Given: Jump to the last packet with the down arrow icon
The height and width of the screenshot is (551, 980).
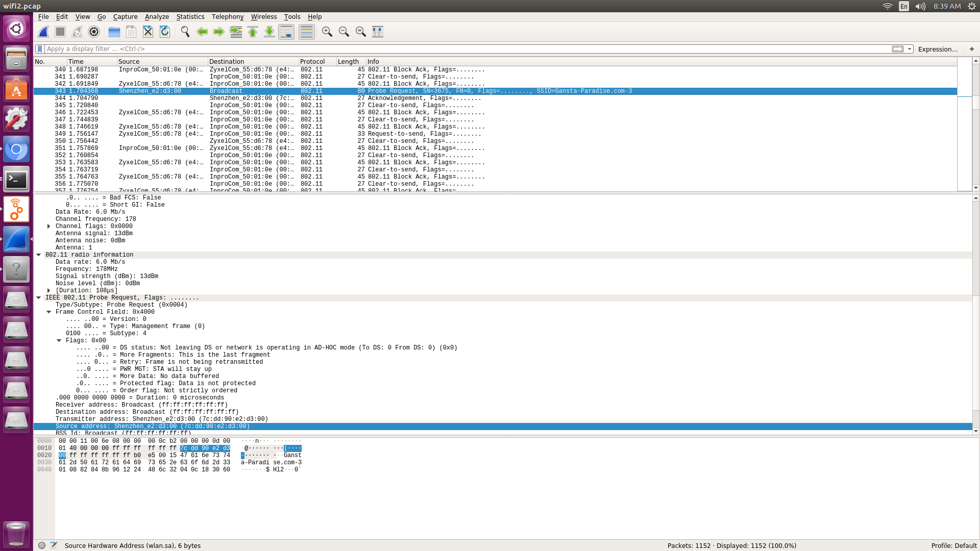Looking at the screenshot, I should point(269,31).
